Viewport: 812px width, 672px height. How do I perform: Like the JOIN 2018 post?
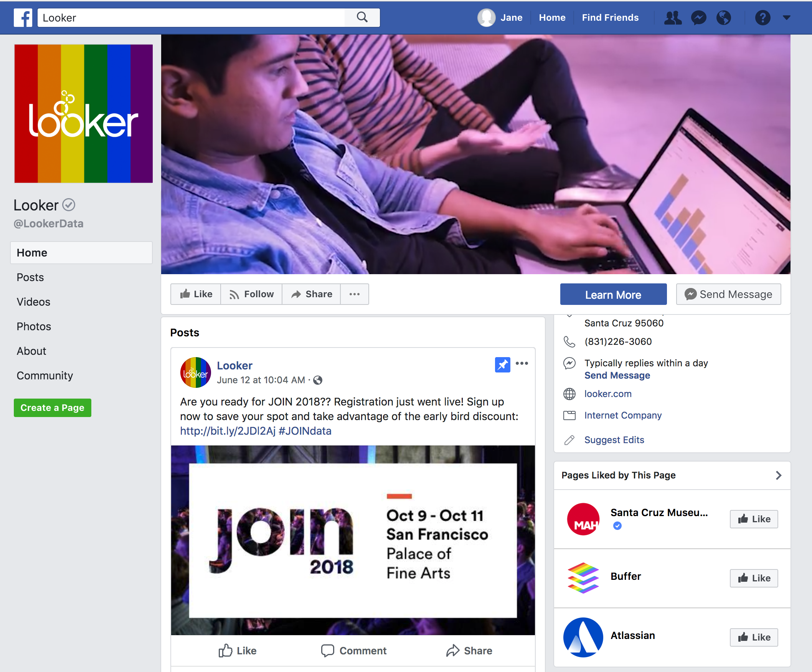(238, 651)
